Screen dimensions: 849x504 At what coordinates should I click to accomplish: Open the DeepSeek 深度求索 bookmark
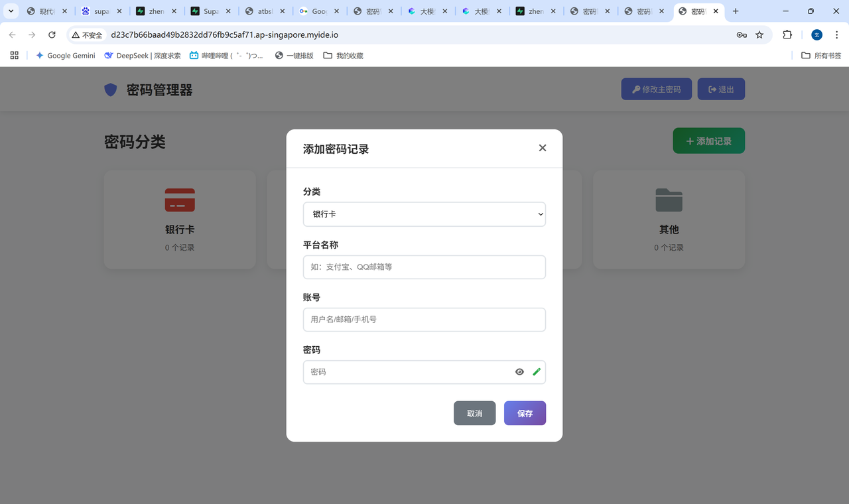click(143, 56)
